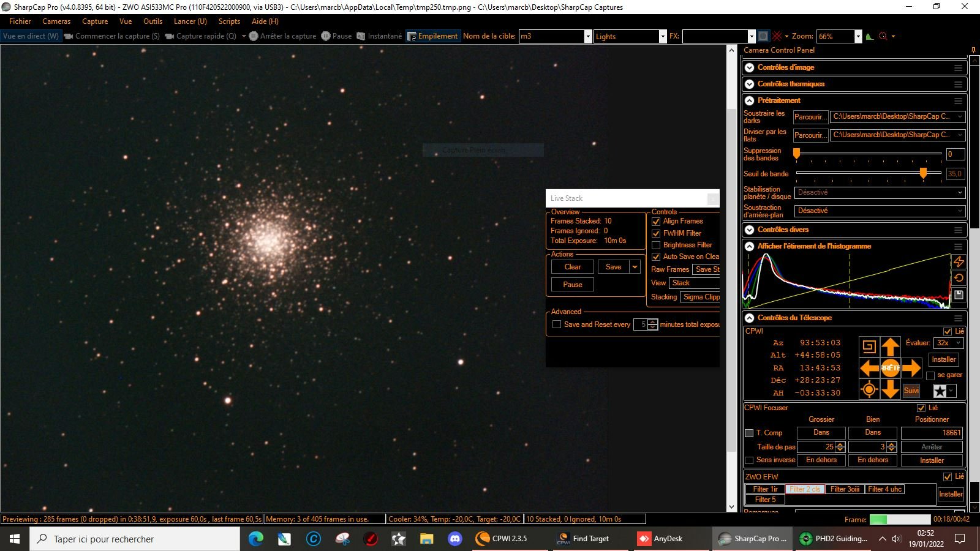This screenshot has height=551, width=980.
Task: Click the crosshair target icon in telescope controls
Action: click(x=869, y=389)
